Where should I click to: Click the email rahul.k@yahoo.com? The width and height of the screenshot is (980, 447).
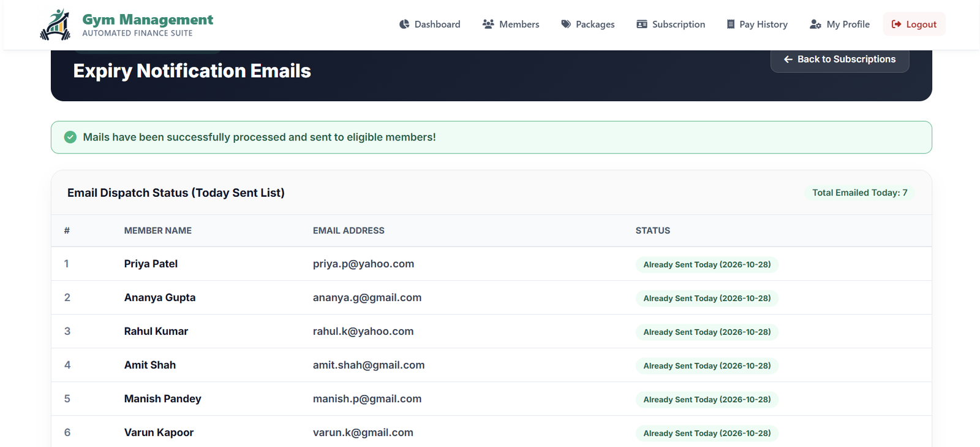coord(363,331)
